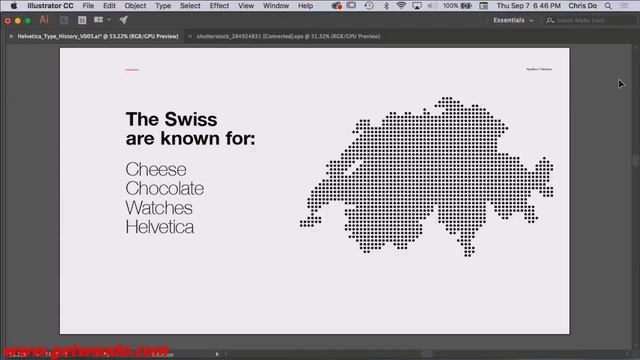Switch to Helvetica_Type_History_V005.ai document tab
This screenshot has width=640, height=360.
pos(98,36)
